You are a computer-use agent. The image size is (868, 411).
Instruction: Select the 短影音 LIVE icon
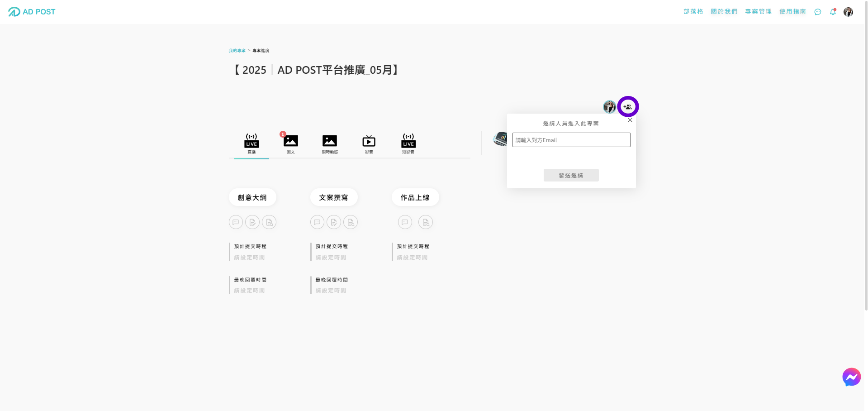point(408,142)
